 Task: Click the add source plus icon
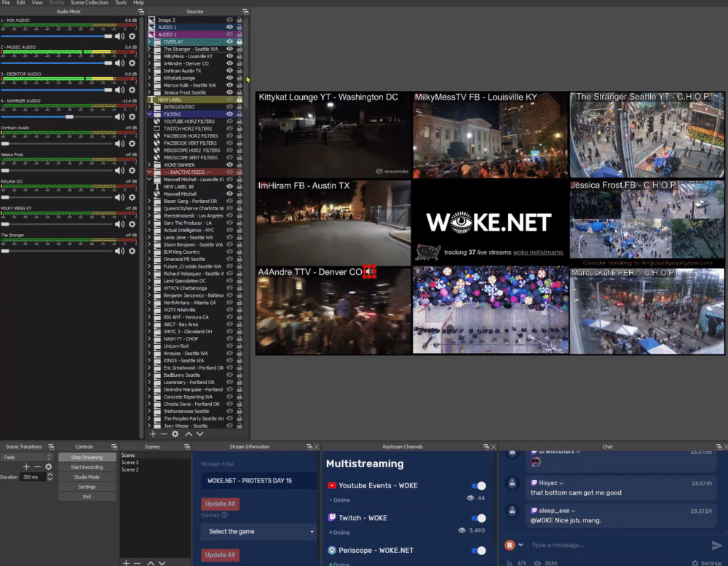point(153,434)
